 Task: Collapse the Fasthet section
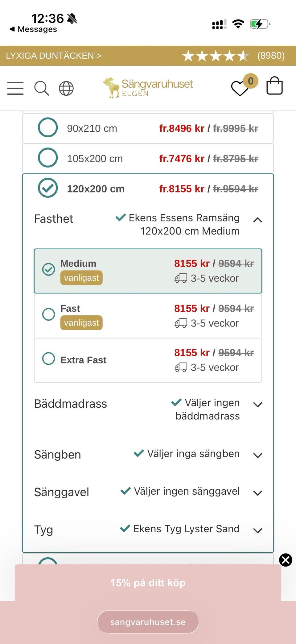(x=257, y=220)
